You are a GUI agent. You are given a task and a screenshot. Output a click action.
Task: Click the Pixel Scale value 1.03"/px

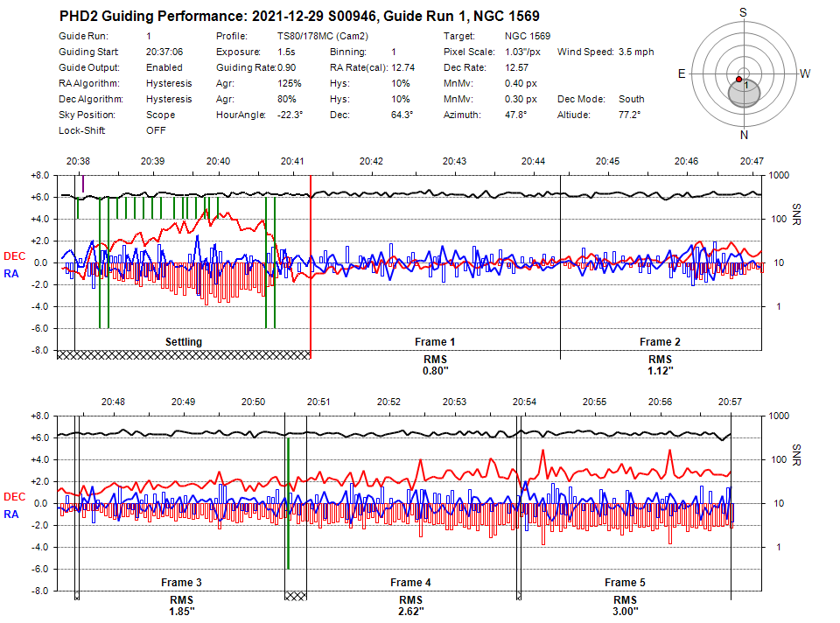522,52
